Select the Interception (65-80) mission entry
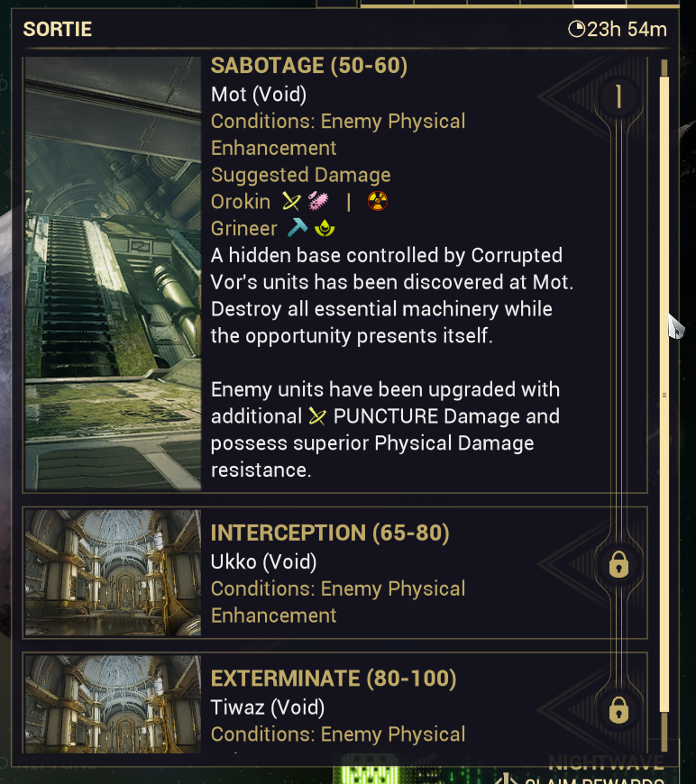Image resolution: width=696 pixels, height=784 pixels. pyautogui.click(x=330, y=533)
